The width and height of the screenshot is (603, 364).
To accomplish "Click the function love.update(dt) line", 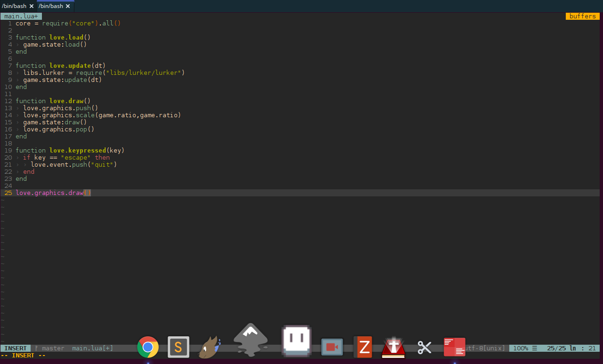I will pos(61,65).
